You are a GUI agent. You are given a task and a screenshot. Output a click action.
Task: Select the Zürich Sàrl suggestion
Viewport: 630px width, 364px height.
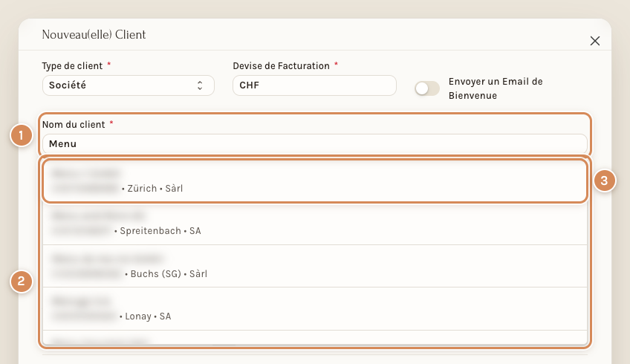pyautogui.click(x=314, y=181)
